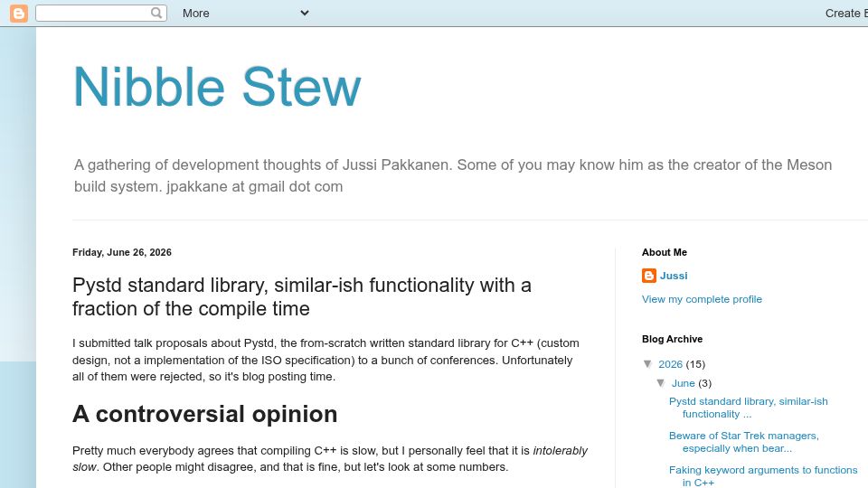This screenshot has height=488, width=868.
Task: Expand the More dropdown chevron
Action: pos(305,13)
